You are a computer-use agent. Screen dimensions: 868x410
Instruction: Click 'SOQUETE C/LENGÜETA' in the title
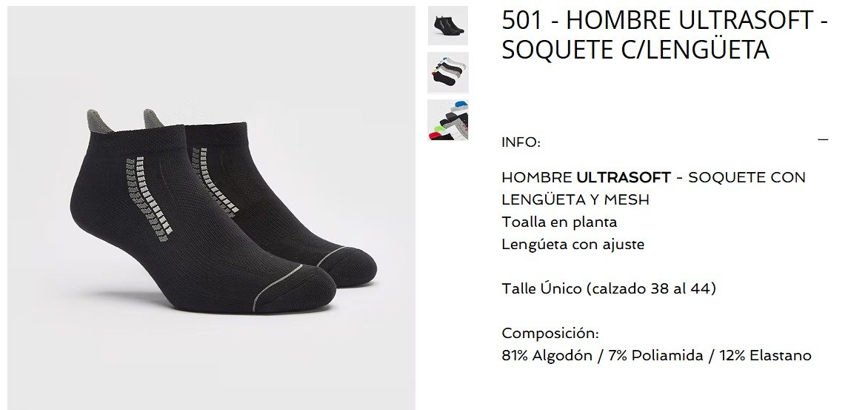click(x=635, y=50)
